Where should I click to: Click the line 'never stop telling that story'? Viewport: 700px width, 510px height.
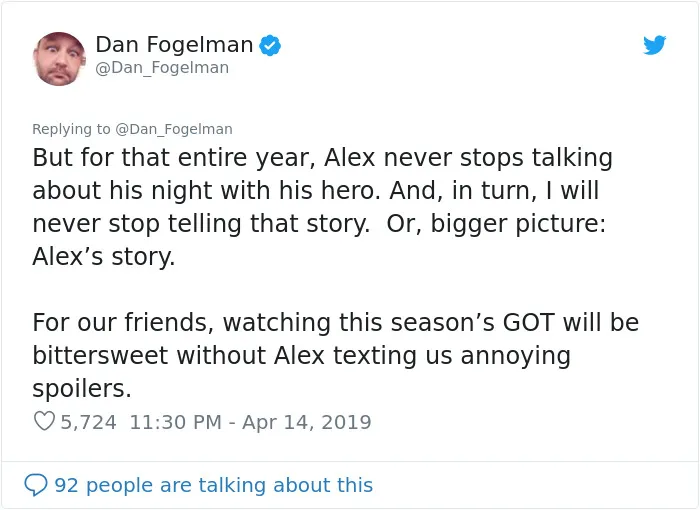[x=319, y=224]
